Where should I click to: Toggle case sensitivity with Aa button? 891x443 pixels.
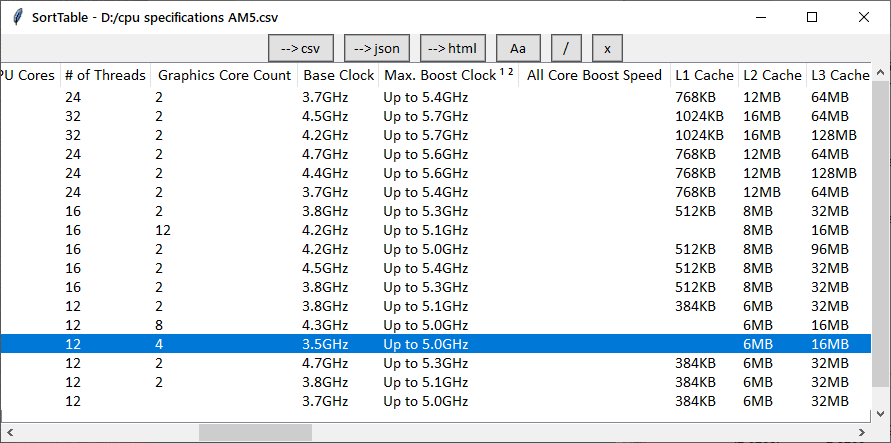point(517,48)
